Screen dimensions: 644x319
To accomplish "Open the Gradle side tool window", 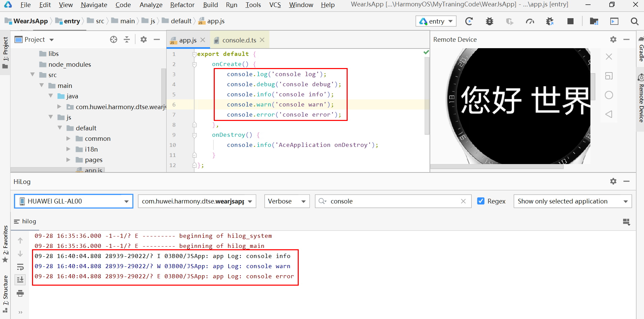I will pyautogui.click(x=641, y=49).
